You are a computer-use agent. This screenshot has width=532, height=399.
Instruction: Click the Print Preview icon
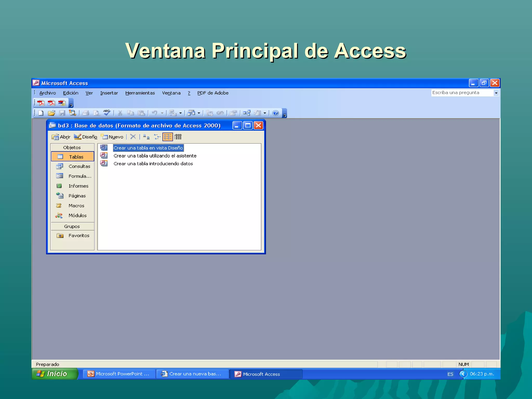coord(96,113)
